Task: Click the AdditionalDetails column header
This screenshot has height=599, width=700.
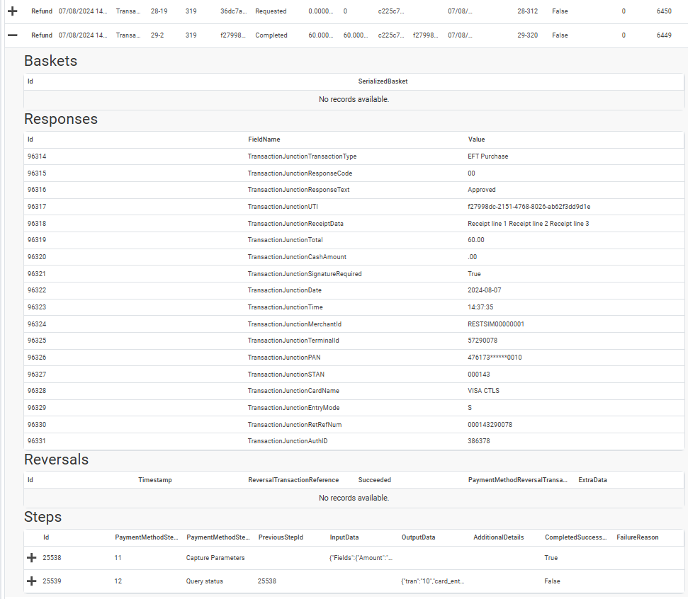Action: 499,537
